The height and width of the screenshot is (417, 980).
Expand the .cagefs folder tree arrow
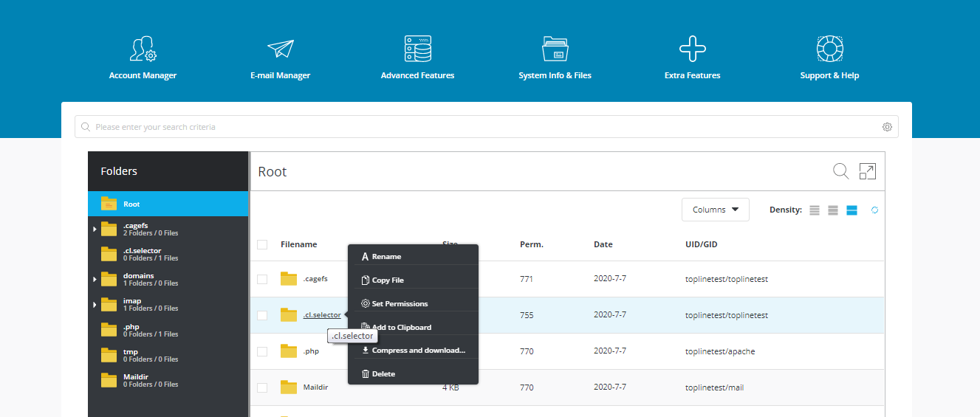95,229
